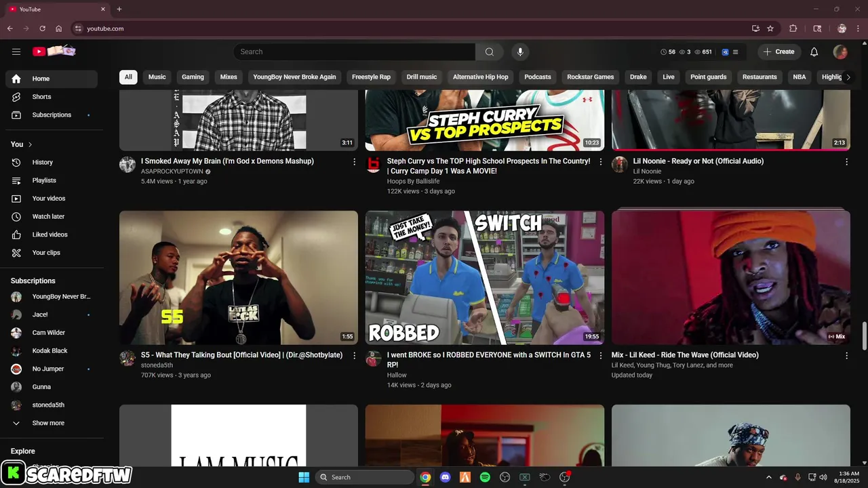The image size is (868, 488).
Task: Open Discord from taskbar
Action: pyautogui.click(x=445, y=477)
